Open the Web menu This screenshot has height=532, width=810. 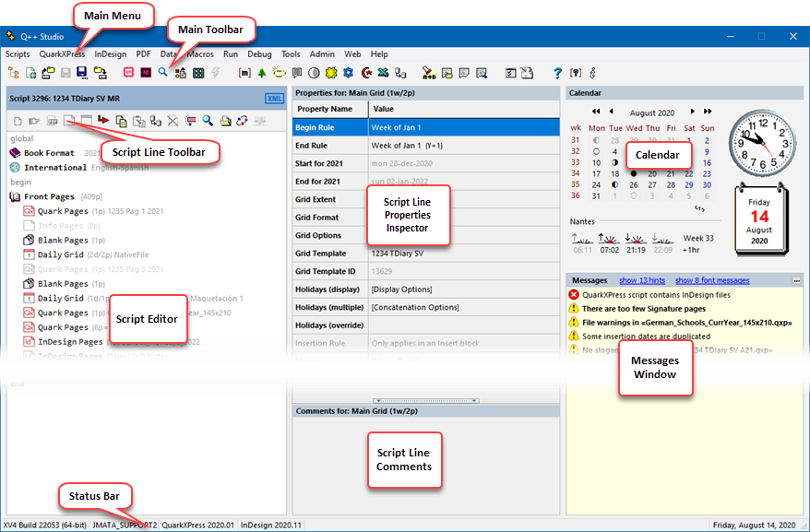click(x=352, y=53)
